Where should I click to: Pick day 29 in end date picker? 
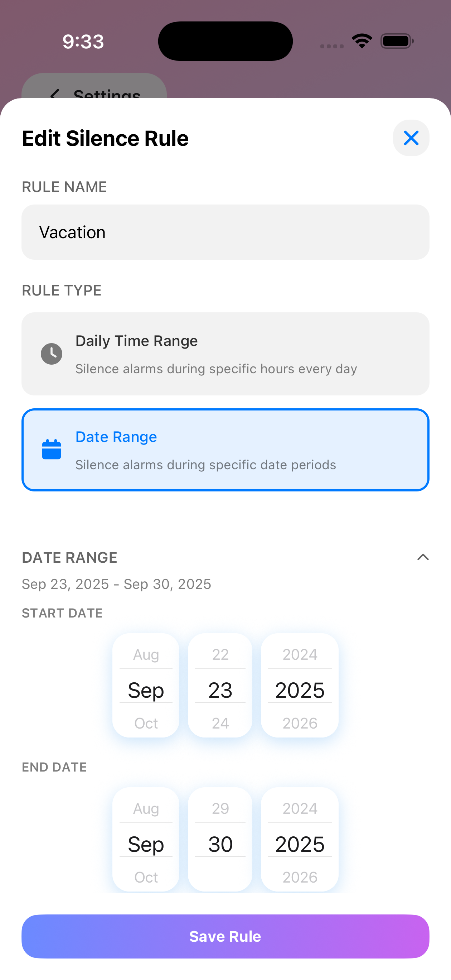pos(220,808)
